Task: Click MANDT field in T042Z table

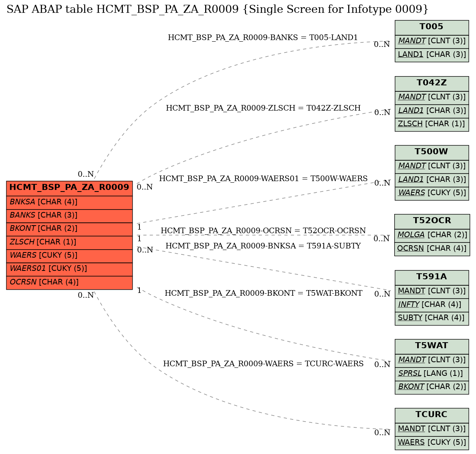Action: 432,98
